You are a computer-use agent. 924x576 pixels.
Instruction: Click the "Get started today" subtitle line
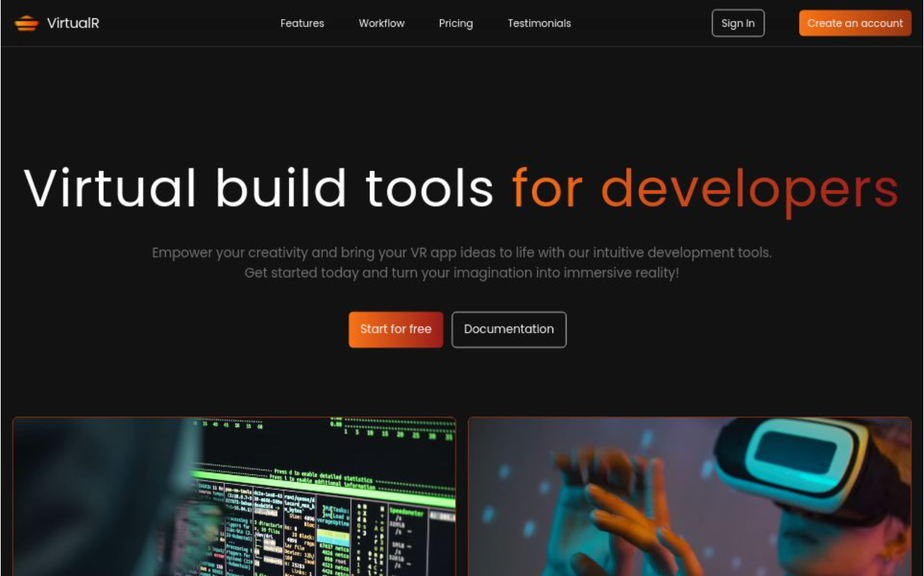461,273
